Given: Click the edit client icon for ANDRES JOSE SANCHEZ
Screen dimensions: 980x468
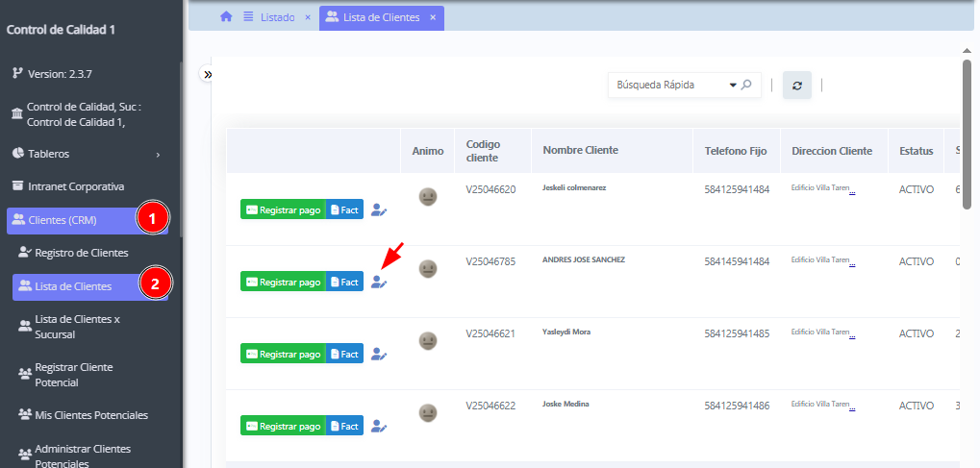Looking at the screenshot, I should (x=379, y=282).
